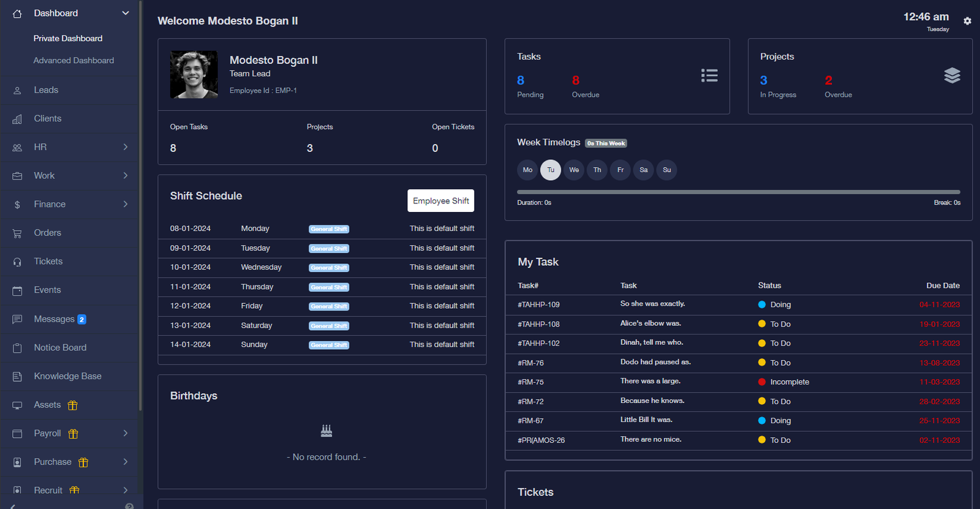Click the Finance dollar icon
980x509 pixels.
tap(17, 205)
